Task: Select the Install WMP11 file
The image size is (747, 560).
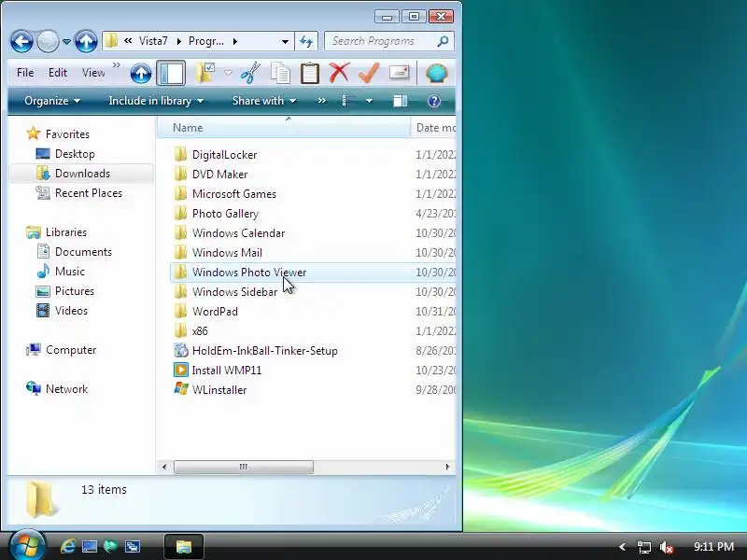Action: pos(226,371)
